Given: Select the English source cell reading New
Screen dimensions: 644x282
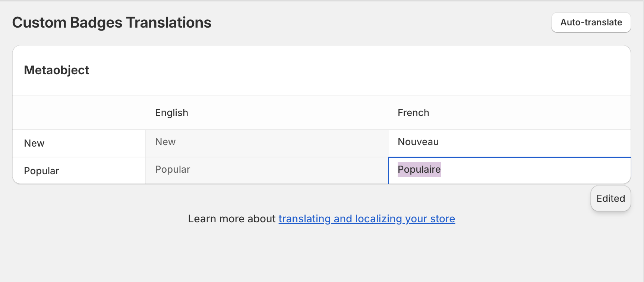Looking at the screenshot, I should [266, 143].
